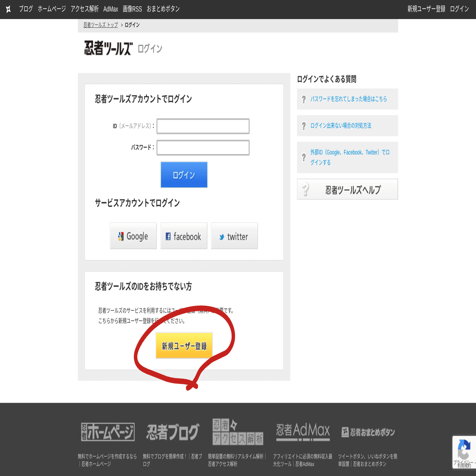Click question mark icon beside ログイン出来ない link
The height and width of the screenshot is (476, 476).
click(304, 126)
